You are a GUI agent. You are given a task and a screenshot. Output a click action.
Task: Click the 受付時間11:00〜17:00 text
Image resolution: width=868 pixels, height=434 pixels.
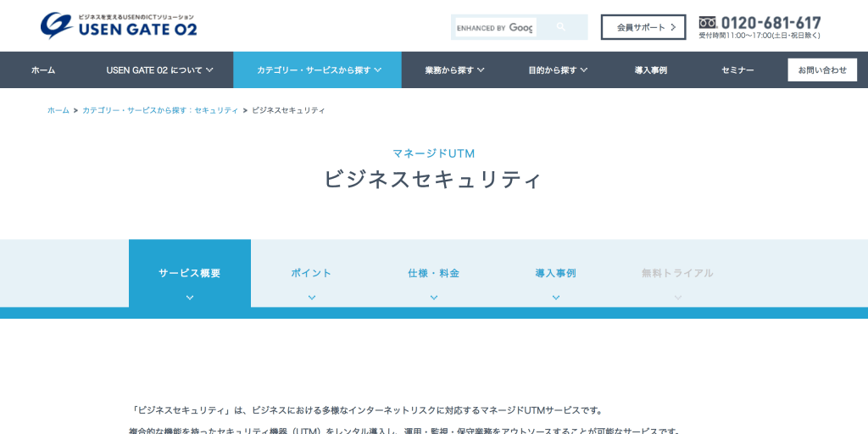pos(759,36)
